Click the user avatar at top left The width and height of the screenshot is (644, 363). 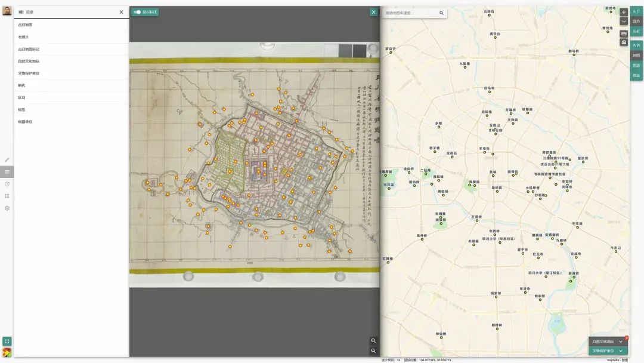tap(7, 10)
